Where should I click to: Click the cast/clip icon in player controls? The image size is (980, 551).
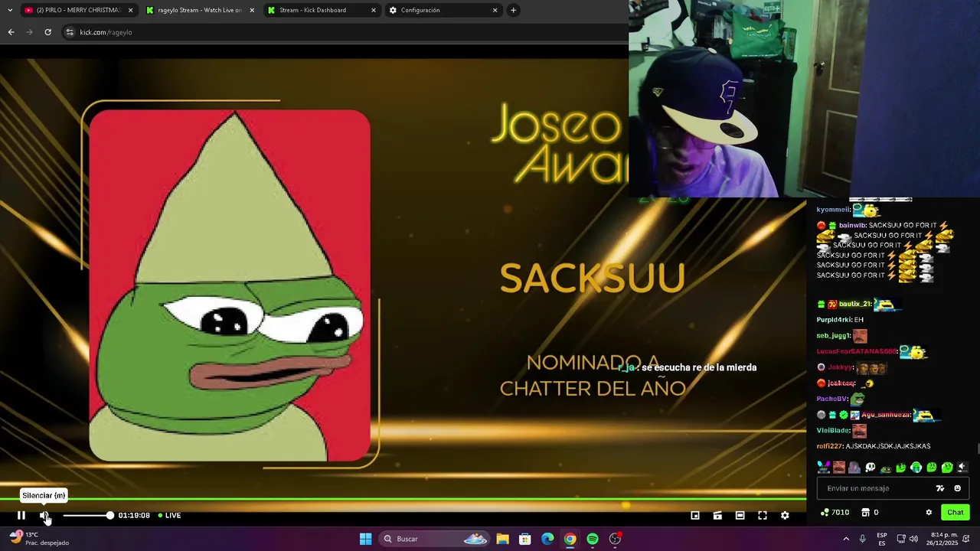[717, 516]
